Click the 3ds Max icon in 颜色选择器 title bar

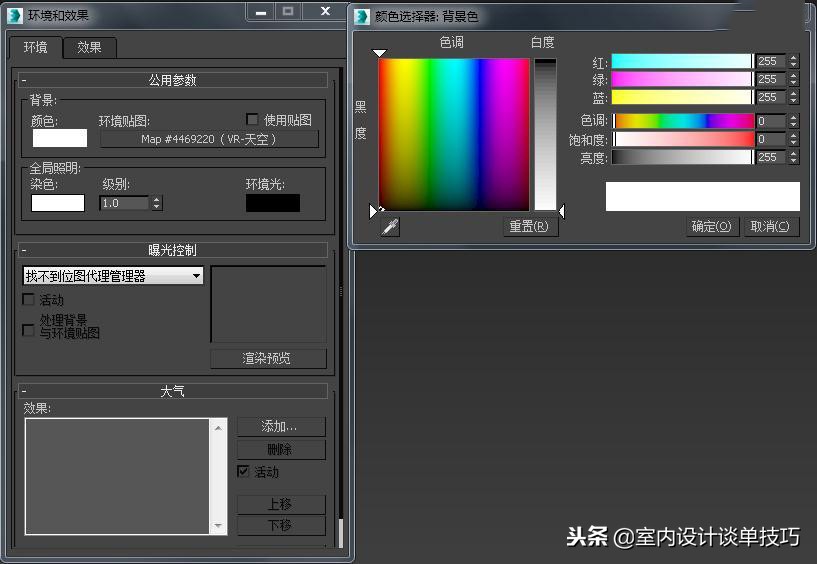[362, 16]
